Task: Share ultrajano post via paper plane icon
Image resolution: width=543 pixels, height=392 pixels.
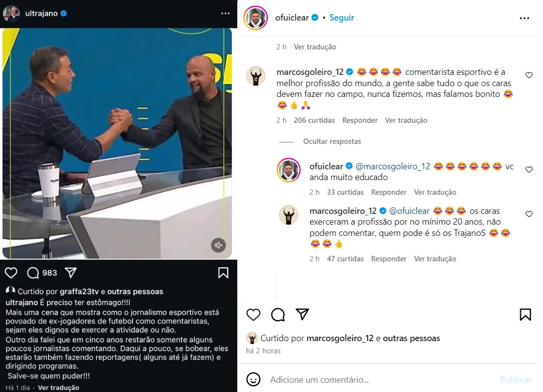Action: tap(70, 273)
